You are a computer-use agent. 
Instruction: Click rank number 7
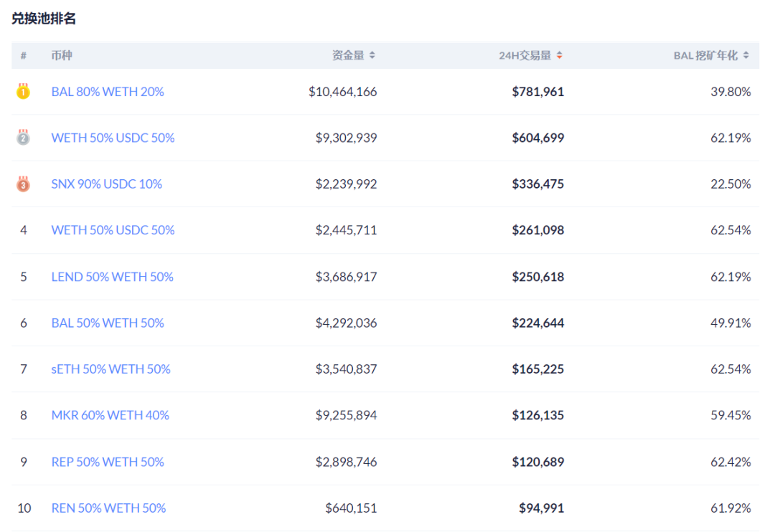[23, 369]
